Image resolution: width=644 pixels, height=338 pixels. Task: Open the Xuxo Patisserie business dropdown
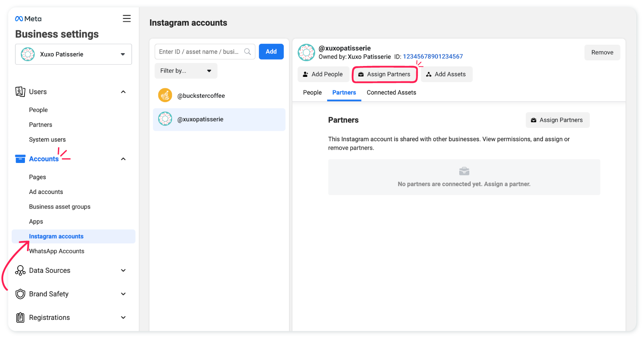pos(74,54)
